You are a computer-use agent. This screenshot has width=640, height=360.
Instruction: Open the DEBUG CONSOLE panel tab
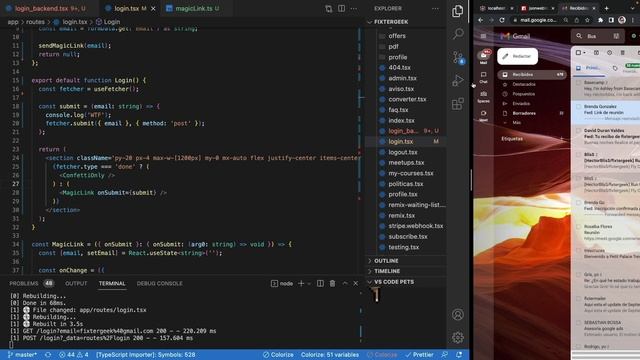(x=160, y=283)
